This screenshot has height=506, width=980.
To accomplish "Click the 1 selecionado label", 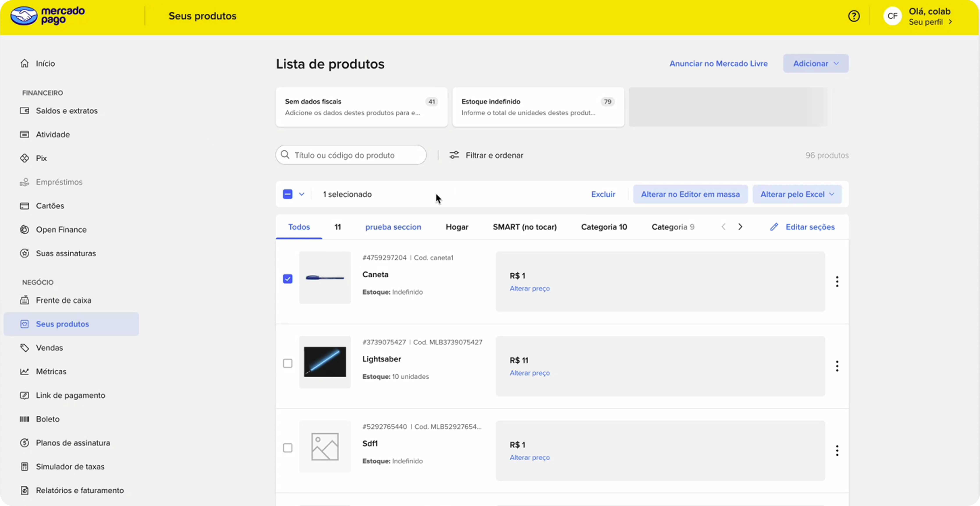I will point(347,194).
